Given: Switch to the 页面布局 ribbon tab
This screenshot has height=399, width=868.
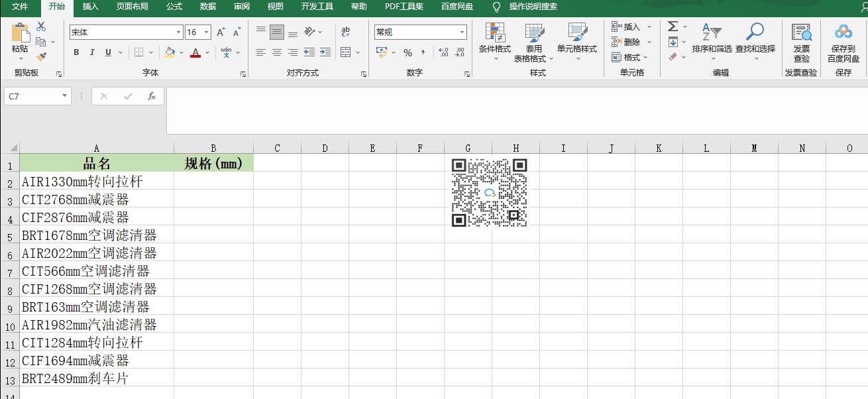Looking at the screenshot, I should pyautogui.click(x=132, y=7).
